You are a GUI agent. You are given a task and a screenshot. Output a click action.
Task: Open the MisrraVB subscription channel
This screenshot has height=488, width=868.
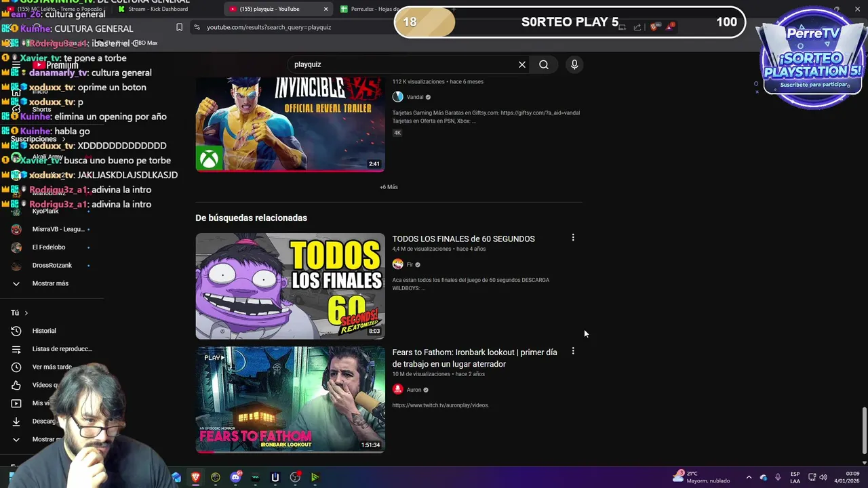[58, 229]
